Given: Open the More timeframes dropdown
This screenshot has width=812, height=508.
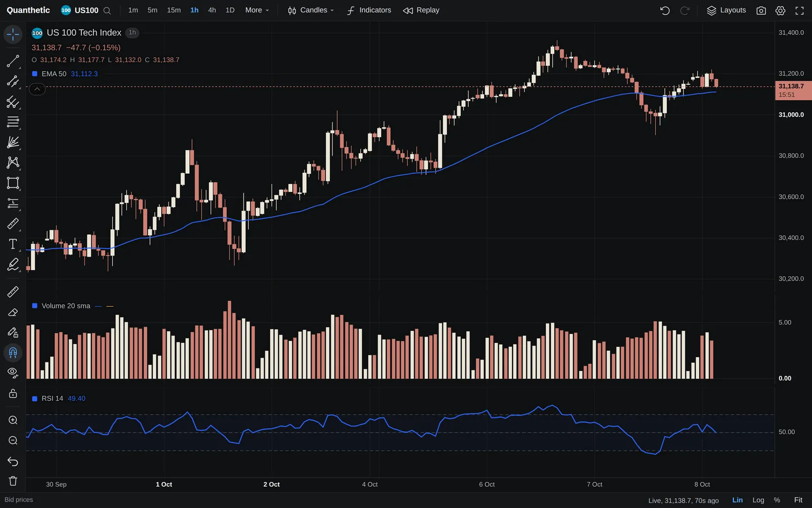Looking at the screenshot, I should (257, 10).
